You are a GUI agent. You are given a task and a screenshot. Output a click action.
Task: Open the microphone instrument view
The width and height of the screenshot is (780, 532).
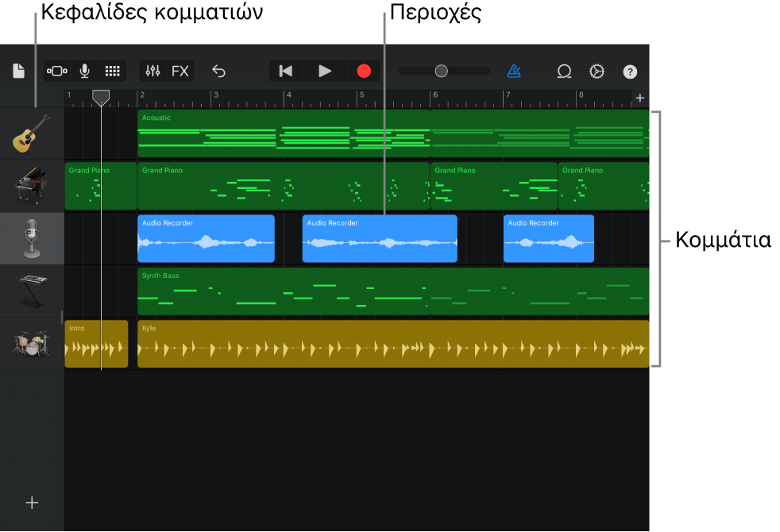pyautogui.click(x=84, y=71)
